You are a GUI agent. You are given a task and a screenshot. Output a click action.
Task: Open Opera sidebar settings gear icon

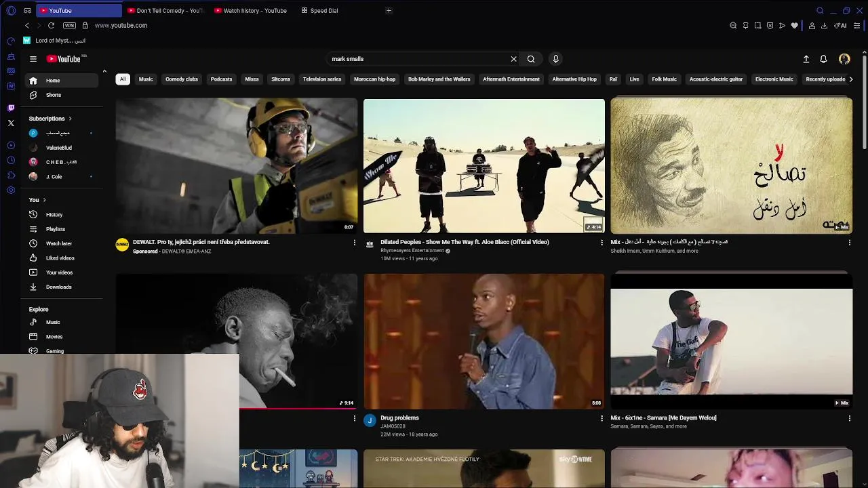pyautogui.click(x=11, y=190)
